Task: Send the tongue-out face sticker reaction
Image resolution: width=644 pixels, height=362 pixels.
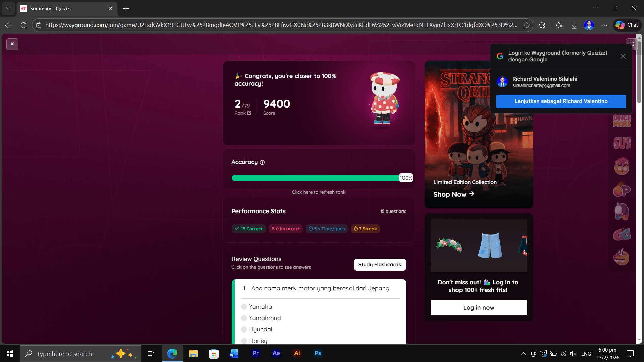Action: pyautogui.click(x=622, y=257)
